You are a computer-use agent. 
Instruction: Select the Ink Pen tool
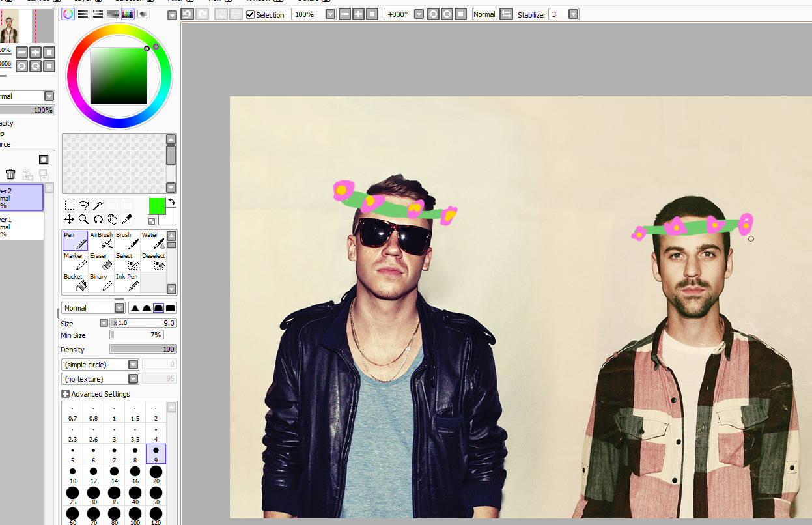(128, 282)
